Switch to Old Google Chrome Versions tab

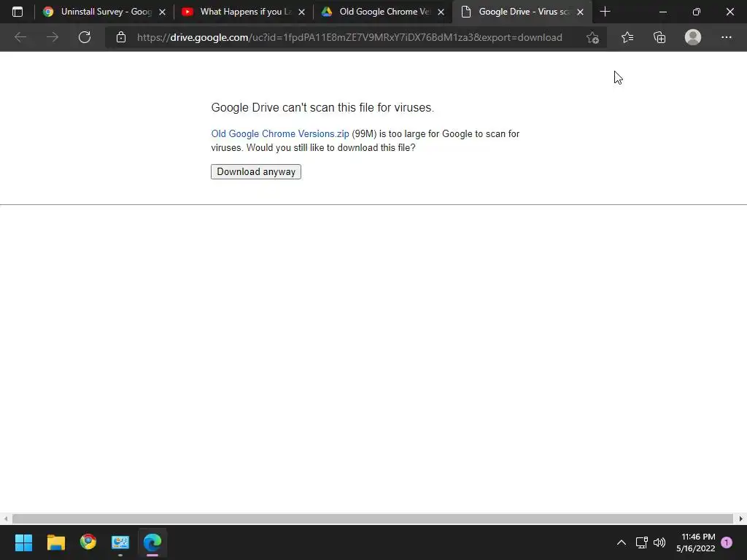click(382, 12)
